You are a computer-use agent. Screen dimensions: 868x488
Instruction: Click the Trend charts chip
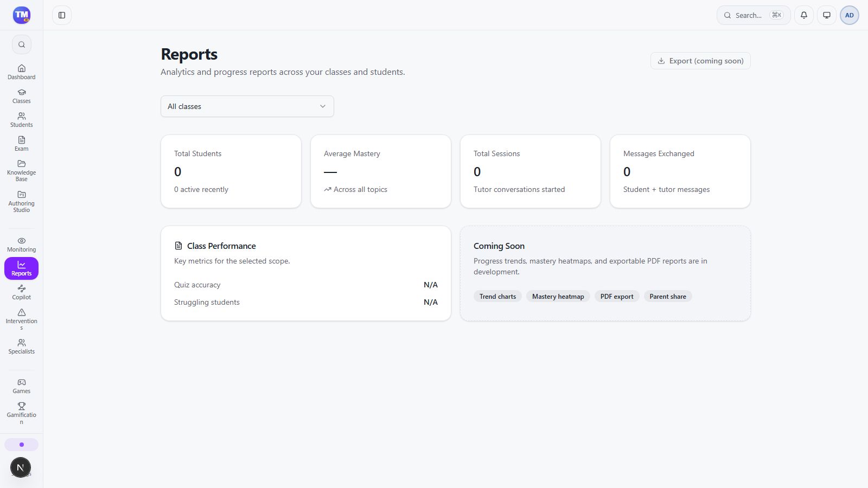(x=497, y=297)
